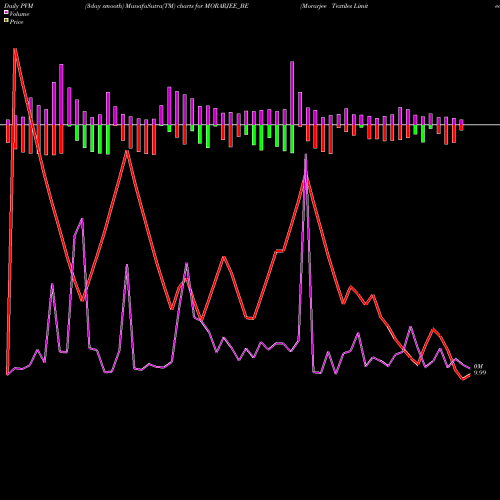
Task: Click the Price legend color swatch
Action: (x=6, y=21)
